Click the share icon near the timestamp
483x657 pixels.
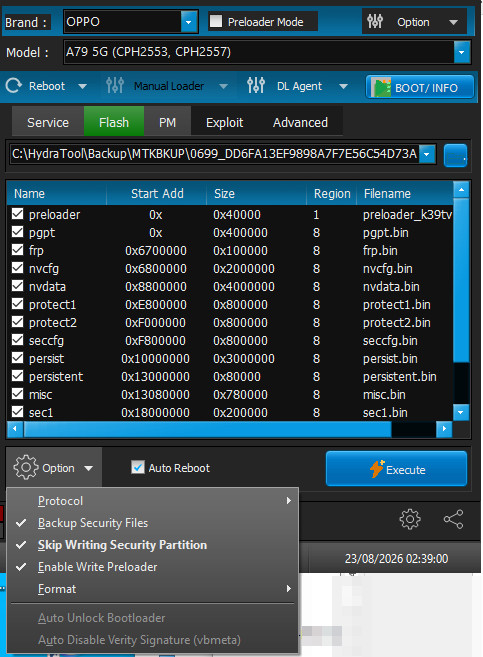454,520
